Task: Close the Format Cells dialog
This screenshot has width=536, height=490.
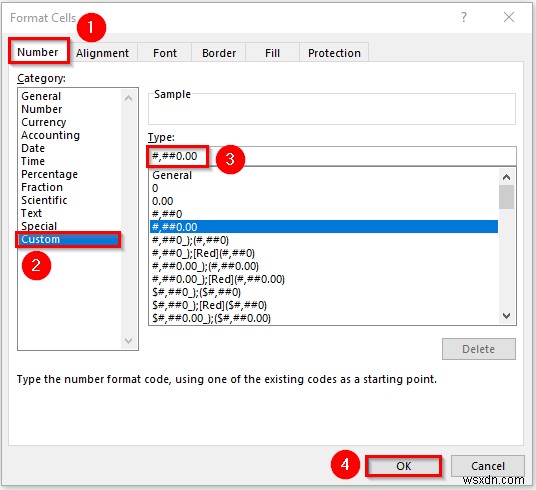Action: [509, 17]
